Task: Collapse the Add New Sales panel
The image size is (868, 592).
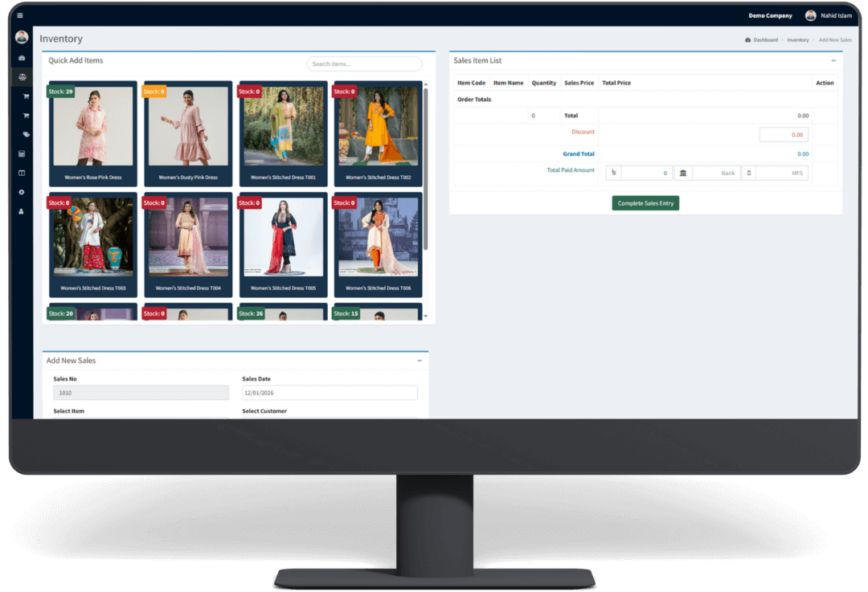Action: click(420, 361)
